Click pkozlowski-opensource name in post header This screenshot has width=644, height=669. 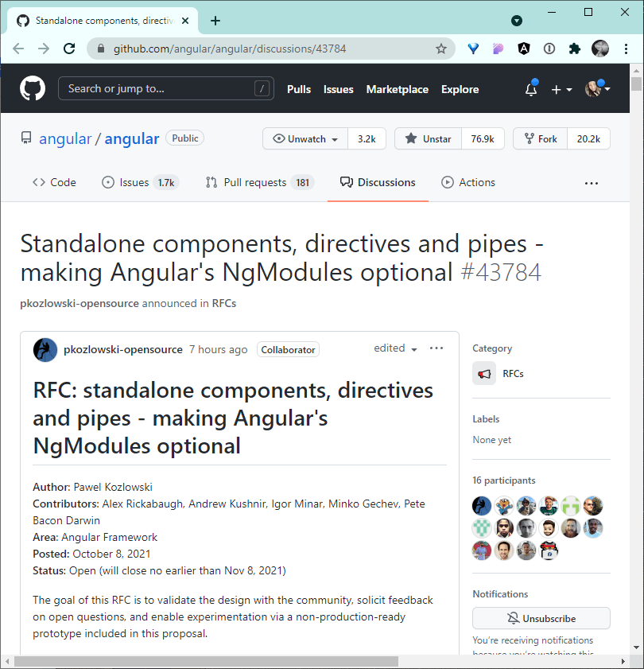pyautogui.click(x=122, y=349)
